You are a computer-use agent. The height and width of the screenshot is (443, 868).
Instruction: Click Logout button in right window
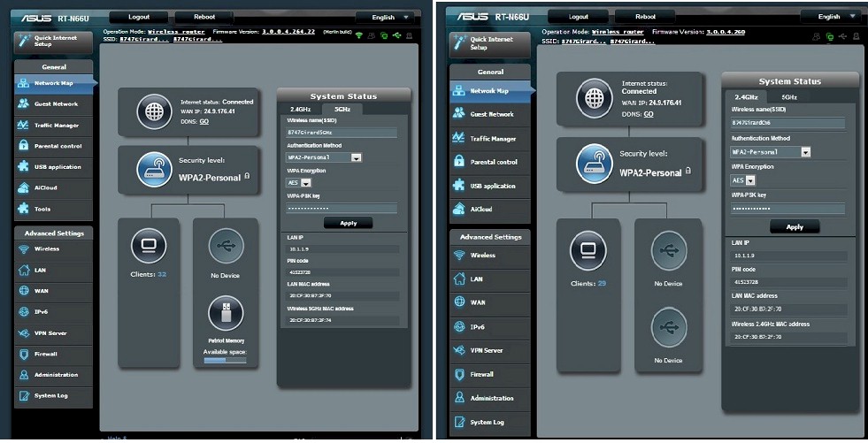point(579,17)
